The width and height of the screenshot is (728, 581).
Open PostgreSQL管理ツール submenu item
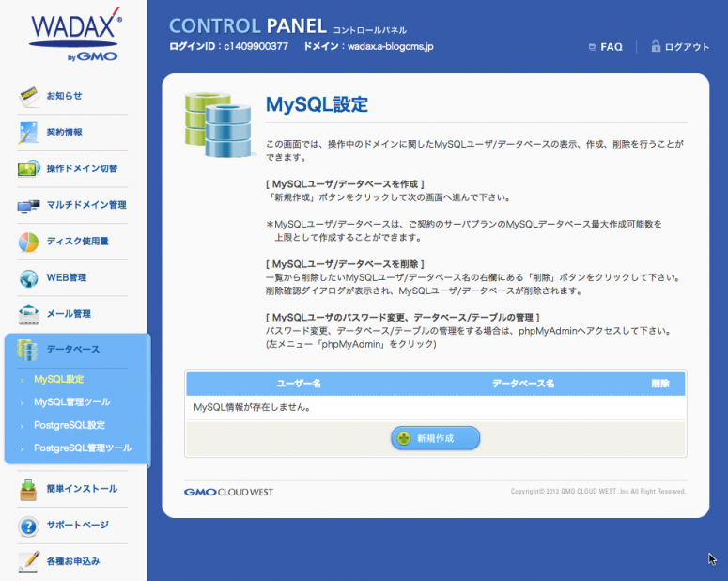coord(83,448)
